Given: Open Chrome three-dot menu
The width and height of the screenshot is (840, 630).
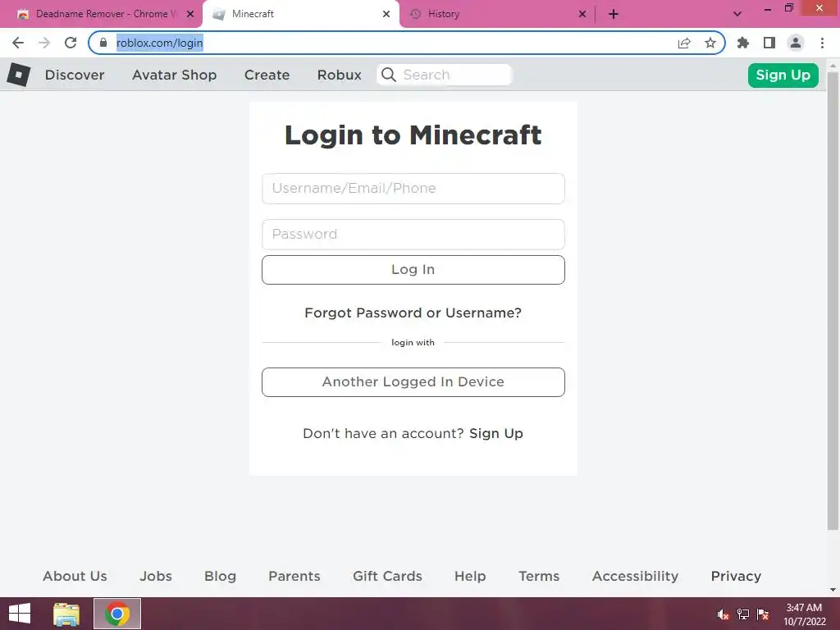Looking at the screenshot, I should (x=822, y=43).
